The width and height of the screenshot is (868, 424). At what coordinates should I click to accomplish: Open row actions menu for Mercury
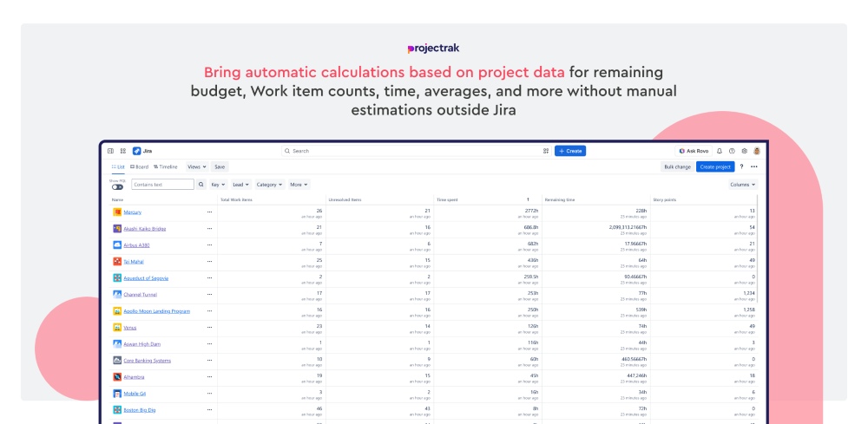[209, 212]
